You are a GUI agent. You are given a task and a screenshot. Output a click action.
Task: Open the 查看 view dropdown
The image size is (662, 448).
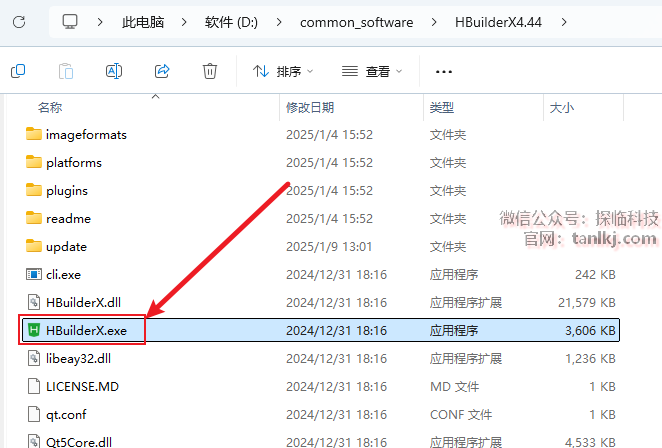click(x=372, y=71)
